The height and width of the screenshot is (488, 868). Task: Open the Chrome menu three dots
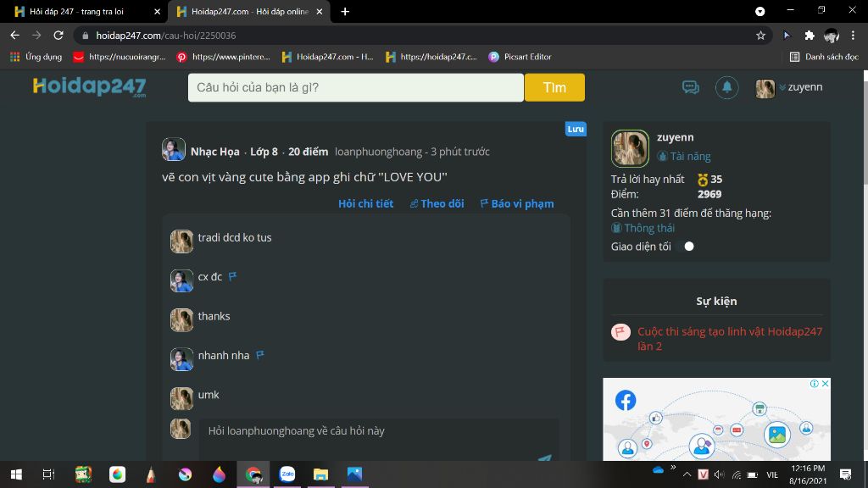pos(853,36)
